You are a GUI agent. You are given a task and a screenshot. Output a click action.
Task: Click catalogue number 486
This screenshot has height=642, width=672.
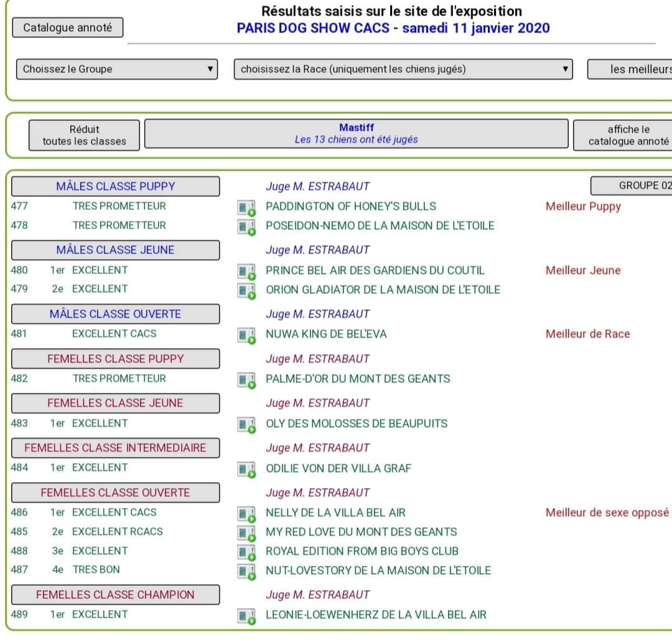point(19,512)
